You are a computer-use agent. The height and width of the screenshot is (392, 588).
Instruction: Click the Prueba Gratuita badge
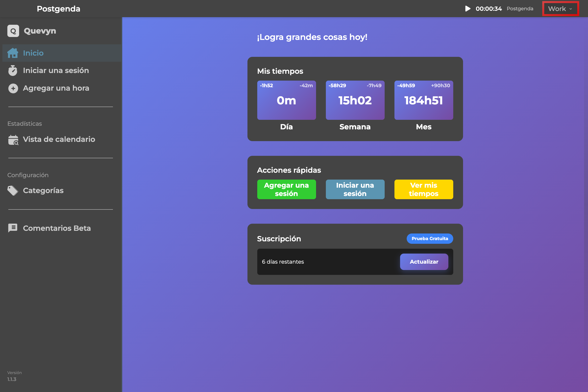tap(430, 238)
